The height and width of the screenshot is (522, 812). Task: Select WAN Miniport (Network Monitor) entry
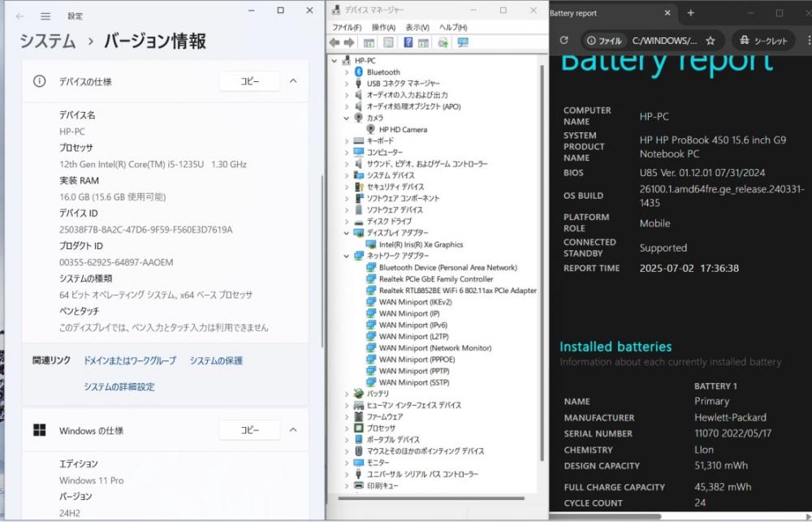[435, 348]
